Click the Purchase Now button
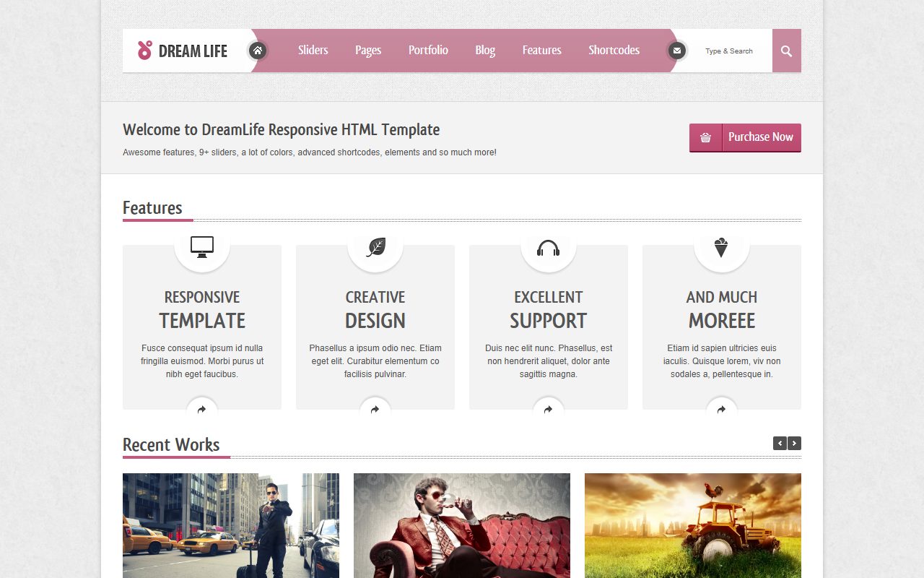This screenshot has height=578, width=924. tap(745, 137)
